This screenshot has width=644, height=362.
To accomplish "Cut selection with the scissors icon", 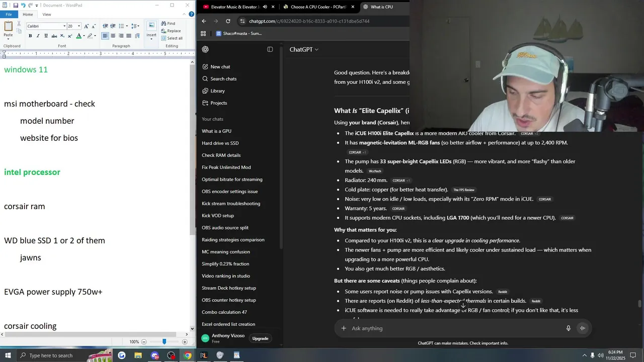I will [19, 24].
